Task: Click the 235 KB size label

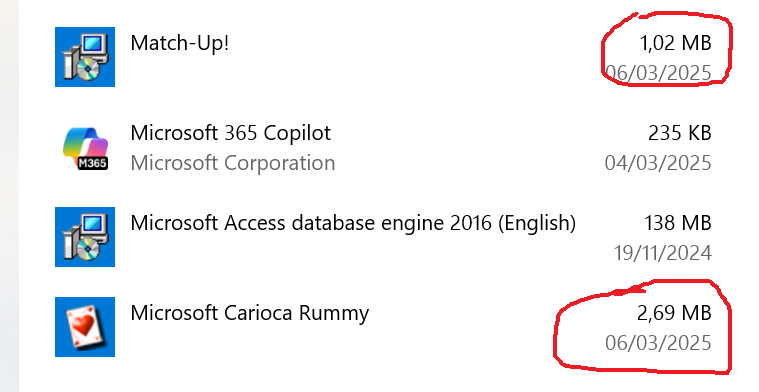Action: coord(680,133)
